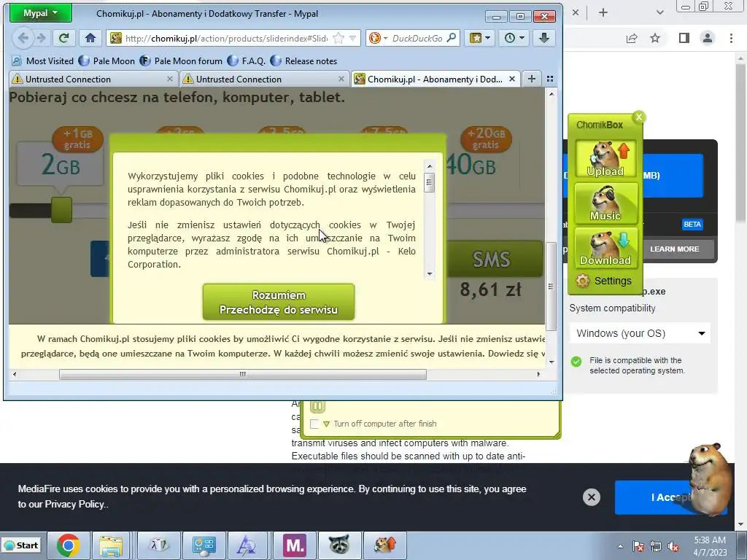Go back with Mypal's back arrow
The image size is (747, 560).
tap(23, 38)
